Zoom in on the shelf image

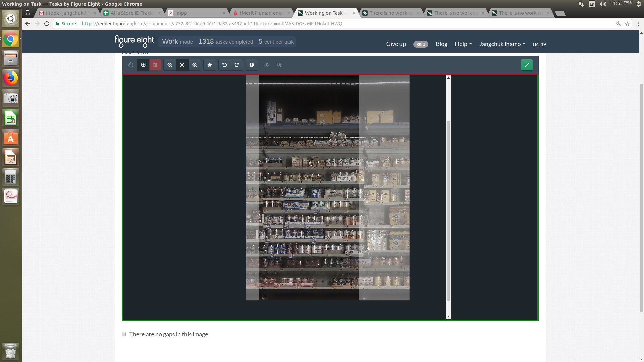tap(195, 65)
